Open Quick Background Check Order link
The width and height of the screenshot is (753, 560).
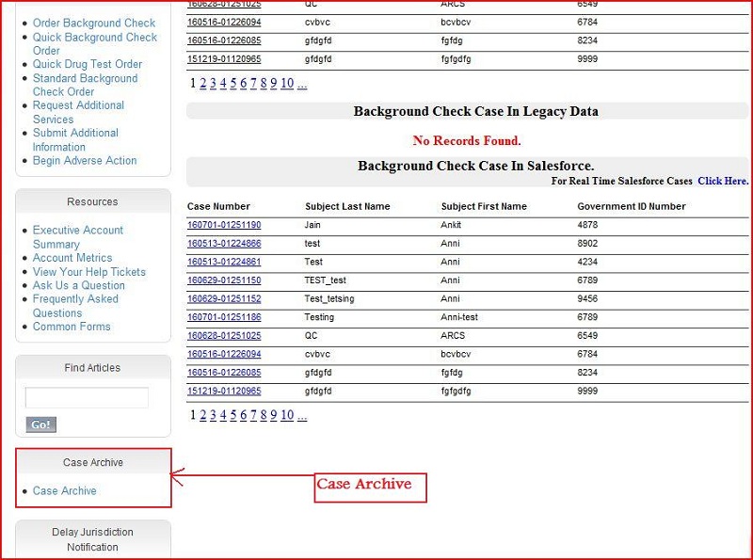(x=95, y=43)
